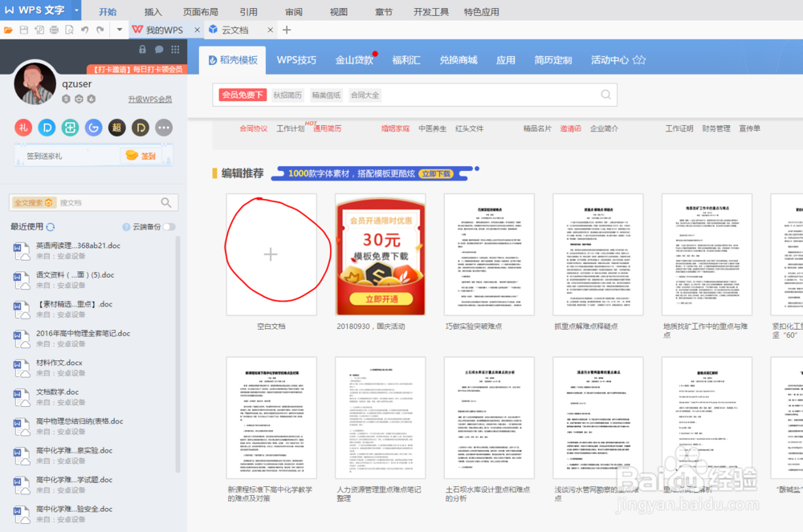This screenshot has height=532, width=803.
Task: Click the lock icon in sidebar header
Action: click(x=142, y=49)
